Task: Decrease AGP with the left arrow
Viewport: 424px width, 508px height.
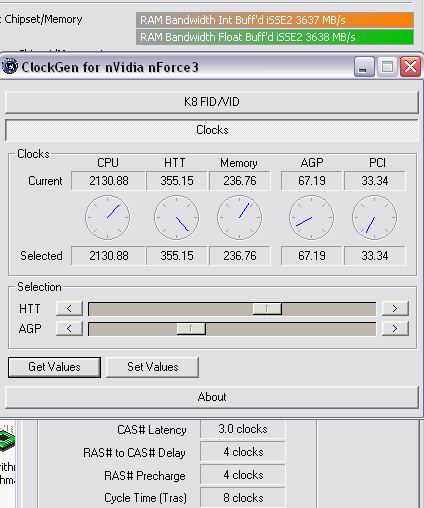Action: (69, 328)
